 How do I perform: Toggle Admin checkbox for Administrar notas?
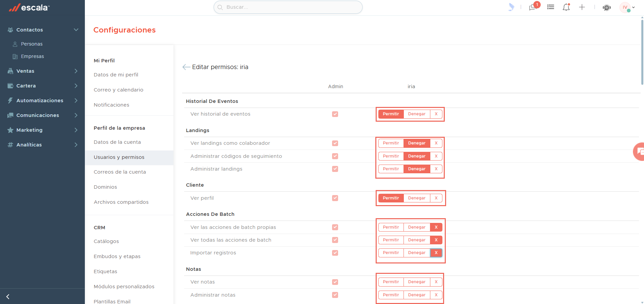click(335, 295)
